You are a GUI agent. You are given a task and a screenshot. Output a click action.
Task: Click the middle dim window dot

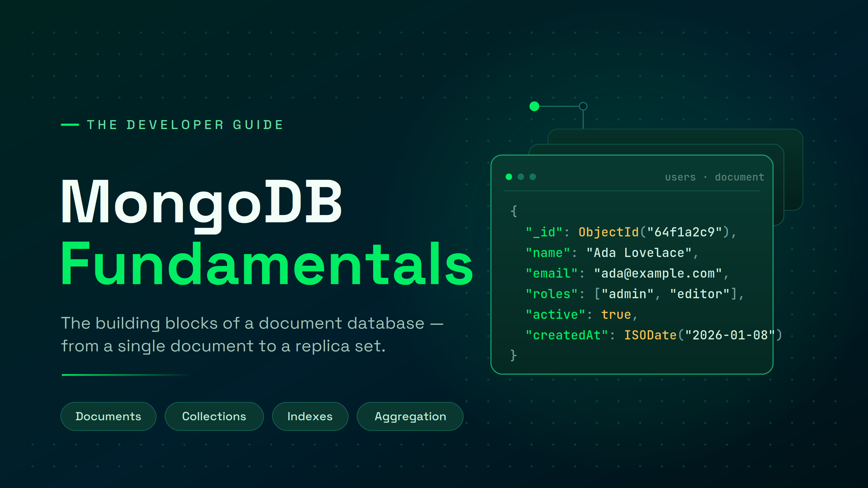(x=521, y=177)
